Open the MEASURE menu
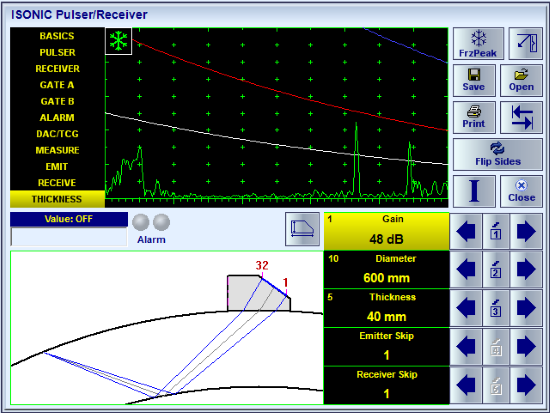550x413 pixels. click(x=57, y=150)
